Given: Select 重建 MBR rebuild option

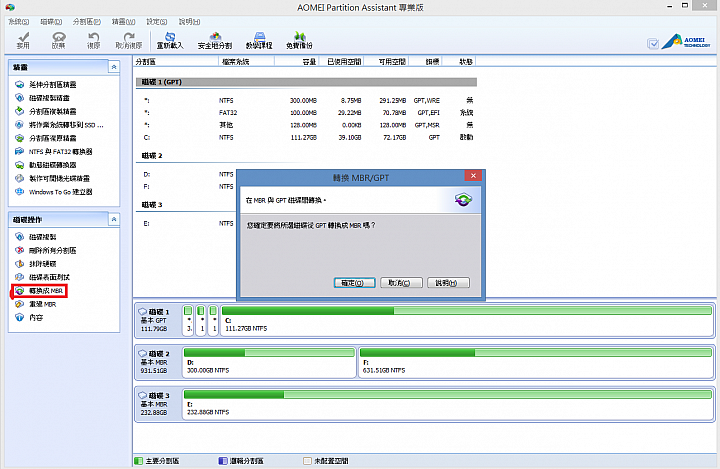Looking at the screenshot, I should [36, 304].
